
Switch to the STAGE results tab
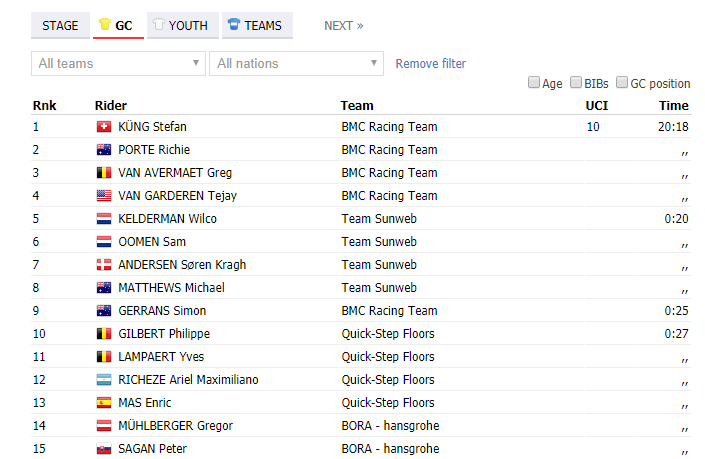(x=60, y=26)
